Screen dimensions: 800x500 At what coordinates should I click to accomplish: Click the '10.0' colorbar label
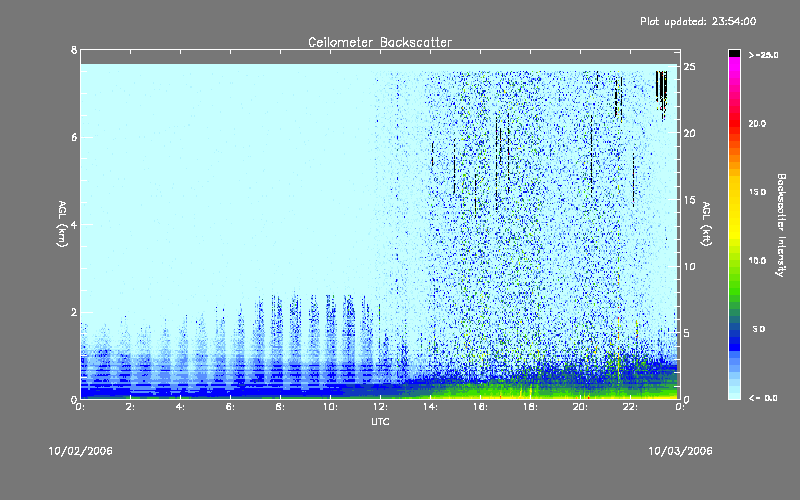(757, 261)
